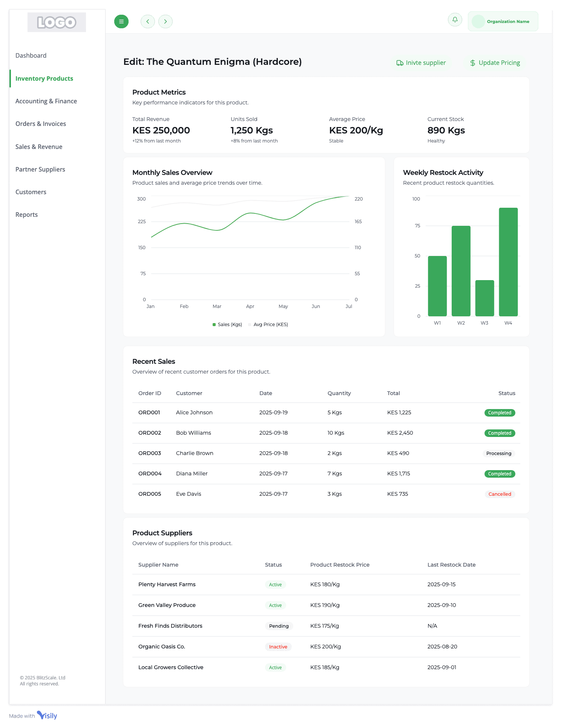Click the W2 restock bar
The width and height of the screenshot is (561, 728).
point(461,271)
